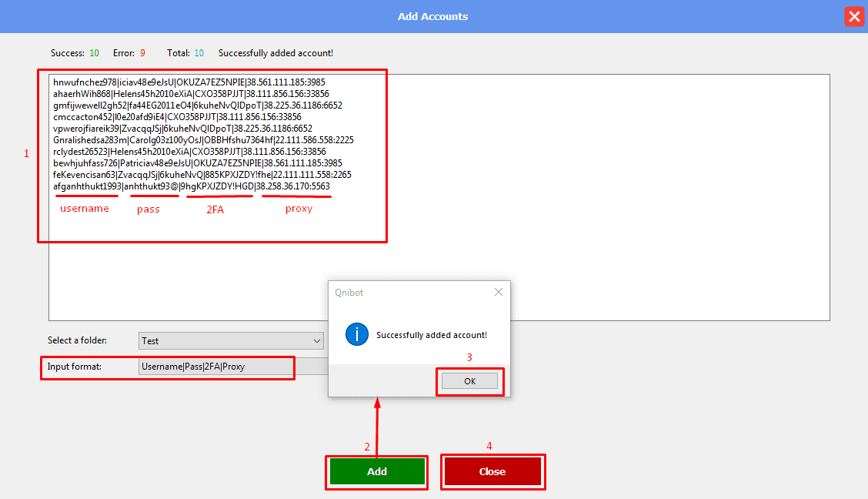Click the Add Accounts window title
Viewport: 868px width, 499px height.
tap(432, 16)
